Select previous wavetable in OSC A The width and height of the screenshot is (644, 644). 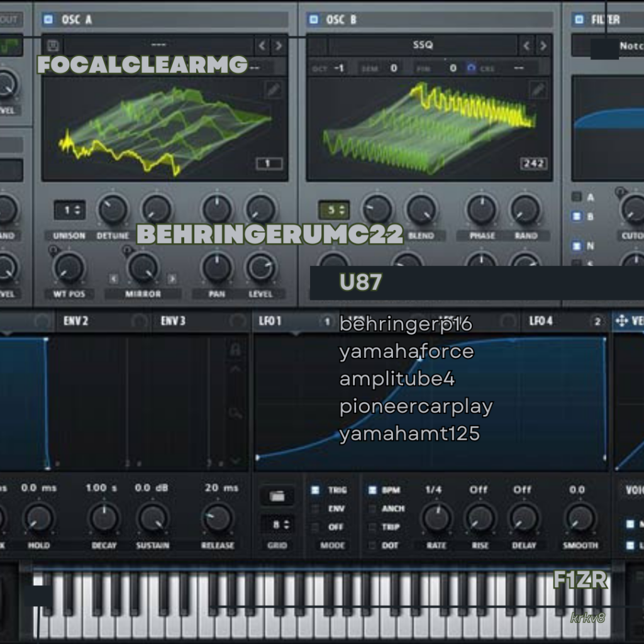point(262,45)
